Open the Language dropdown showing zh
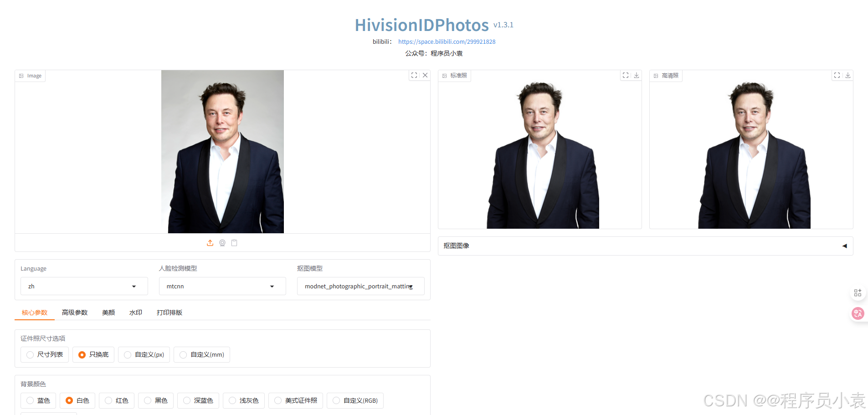The height and width of the screenshot is (415, 868). [84, 286]
